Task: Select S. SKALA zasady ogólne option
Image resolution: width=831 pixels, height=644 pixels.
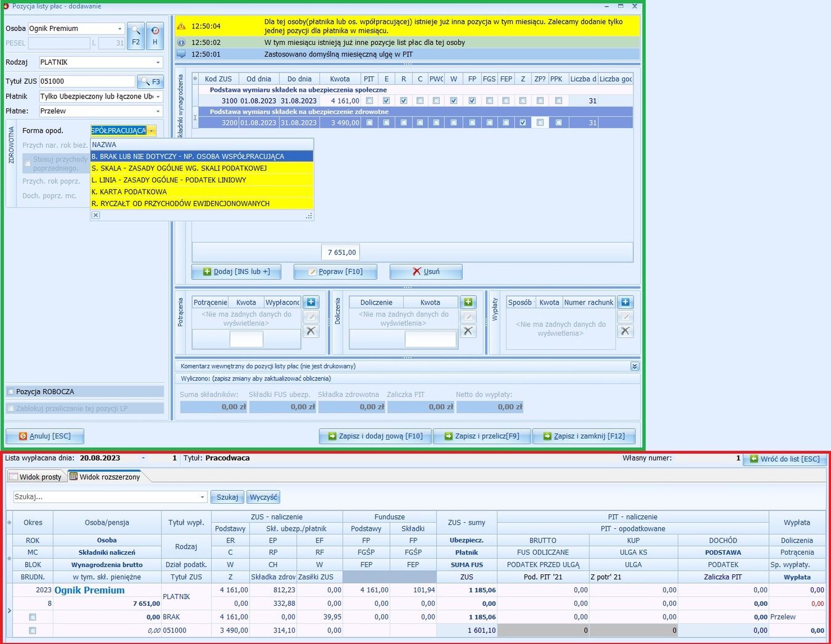Action: [202, 168]
